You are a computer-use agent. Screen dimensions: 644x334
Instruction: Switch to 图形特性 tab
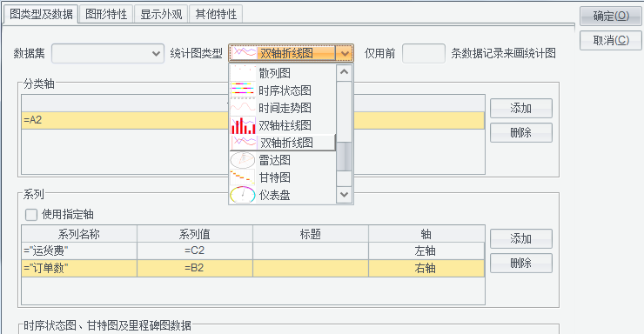106,14
